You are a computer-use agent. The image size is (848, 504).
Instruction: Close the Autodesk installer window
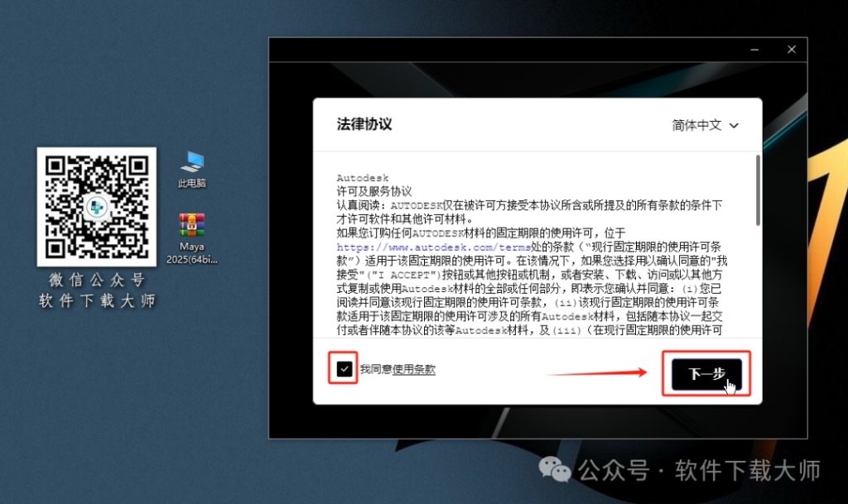click(792, 50)
